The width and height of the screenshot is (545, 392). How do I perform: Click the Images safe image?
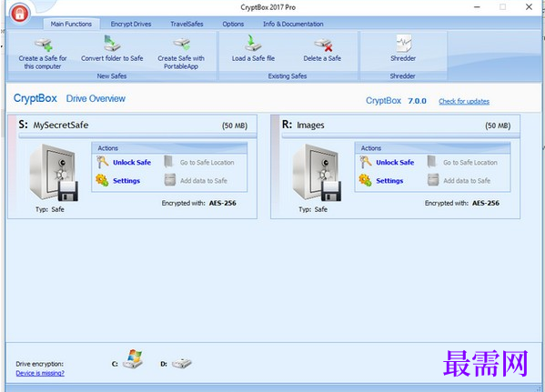pyautogui.click(x=317, y=173)
